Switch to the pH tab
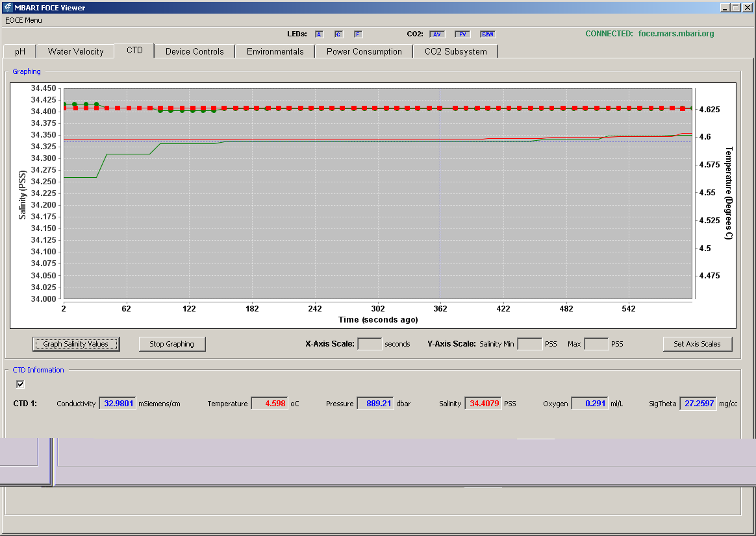The image size is (756, 536). coord(20,51)
